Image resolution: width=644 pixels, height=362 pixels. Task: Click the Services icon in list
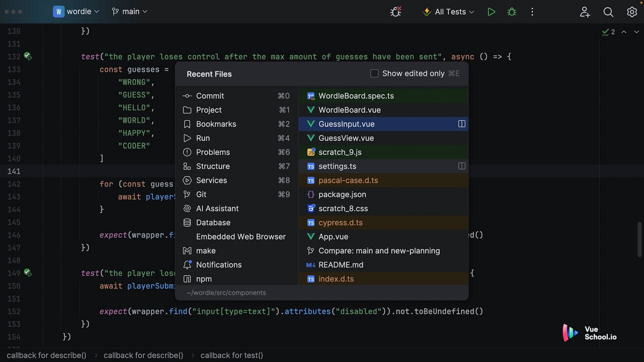pyautogui.click(x=187, y=180)
